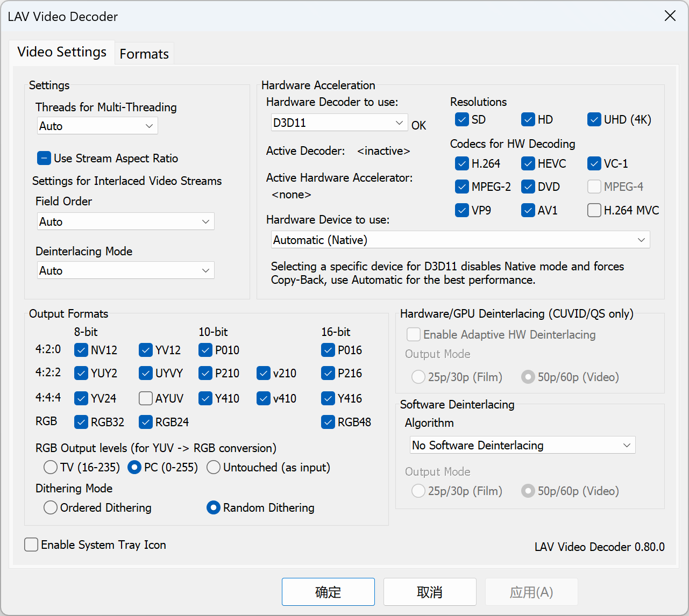
Task: Toggle the Use Stream Aspect Ratio checkbox
Action: (44, 158)
